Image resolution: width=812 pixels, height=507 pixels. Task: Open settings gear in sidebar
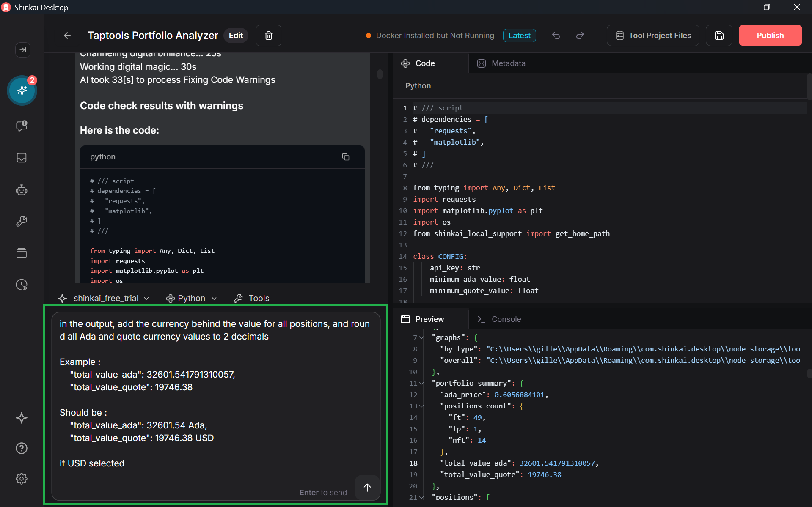pyautogui.click(x=22, y=479)
